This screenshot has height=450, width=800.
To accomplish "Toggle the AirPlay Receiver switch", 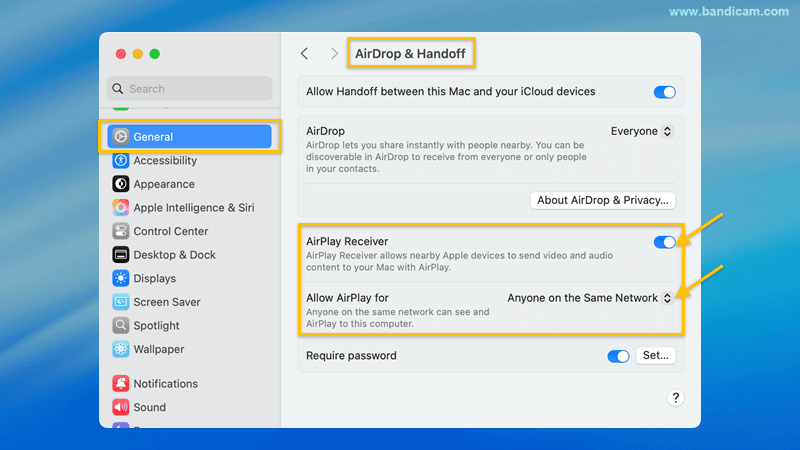I will (x=664, y=242).
